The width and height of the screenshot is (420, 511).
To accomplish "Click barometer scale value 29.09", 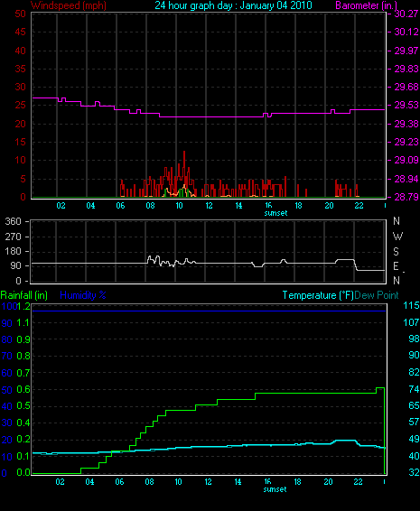I will (x=406, y=160).
